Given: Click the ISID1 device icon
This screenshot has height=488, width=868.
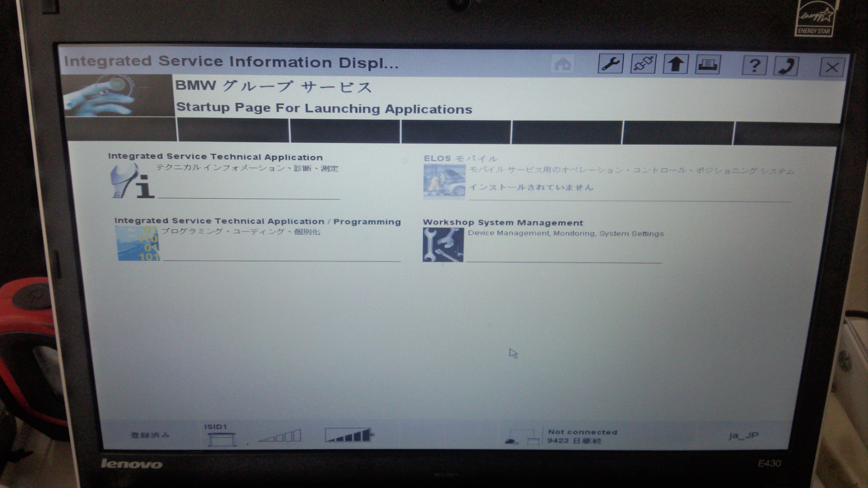Looking at the screenshot, I should (x=221, y=439).
